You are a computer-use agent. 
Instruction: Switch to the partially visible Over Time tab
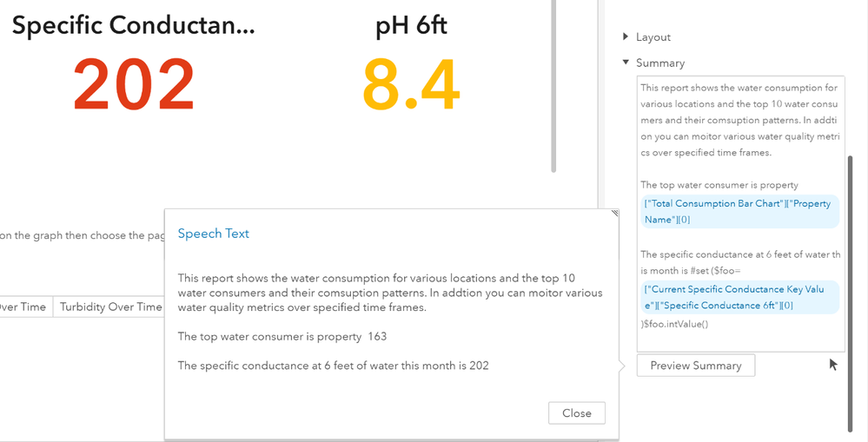pos(23,307)
